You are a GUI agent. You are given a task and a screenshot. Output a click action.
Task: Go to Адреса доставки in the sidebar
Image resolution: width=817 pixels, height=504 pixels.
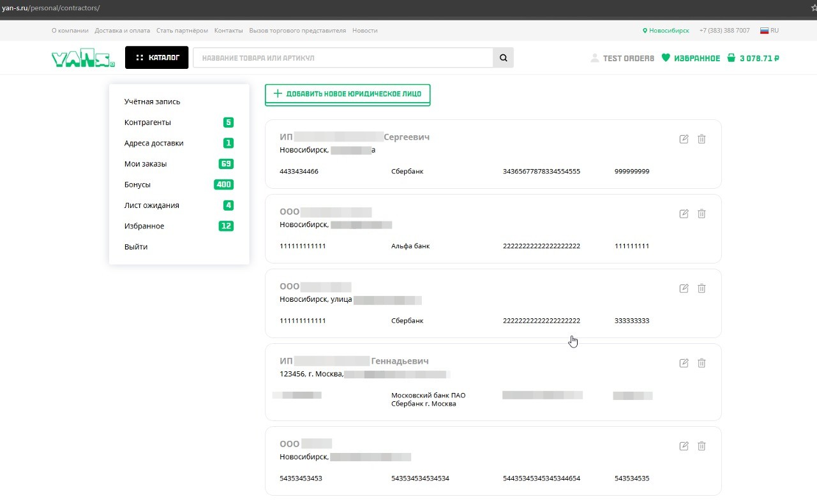(x=154, y=144)
